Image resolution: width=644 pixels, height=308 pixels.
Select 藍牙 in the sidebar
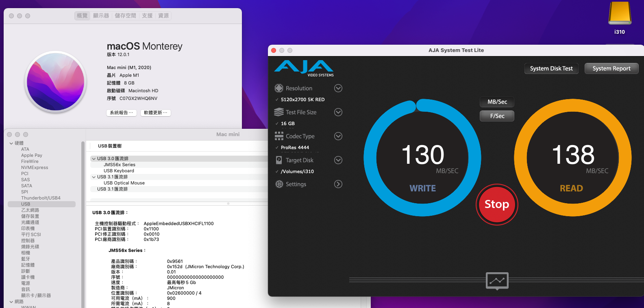(26, 259)
